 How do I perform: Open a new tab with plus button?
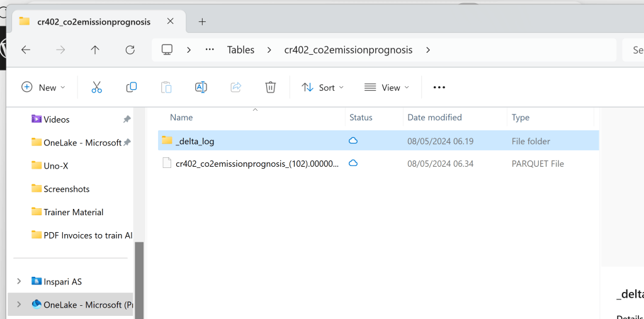point(202,21)
